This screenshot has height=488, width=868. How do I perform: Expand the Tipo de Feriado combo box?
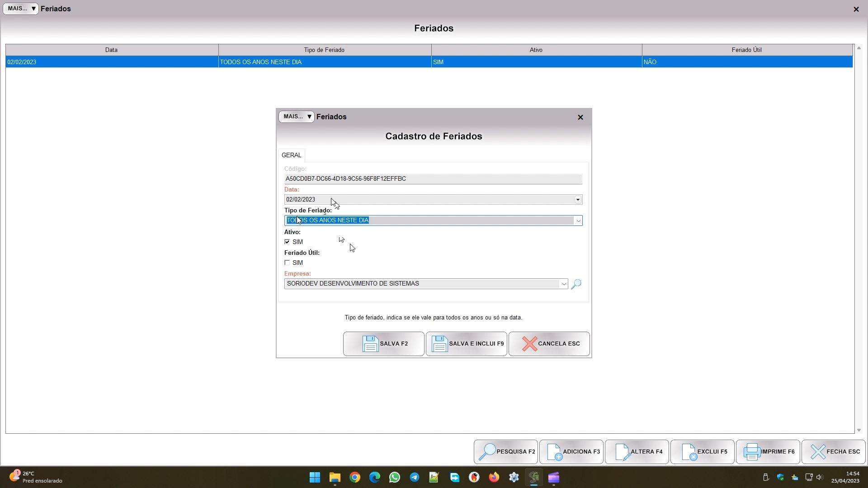pyautogui.click(x=578, y=221)
